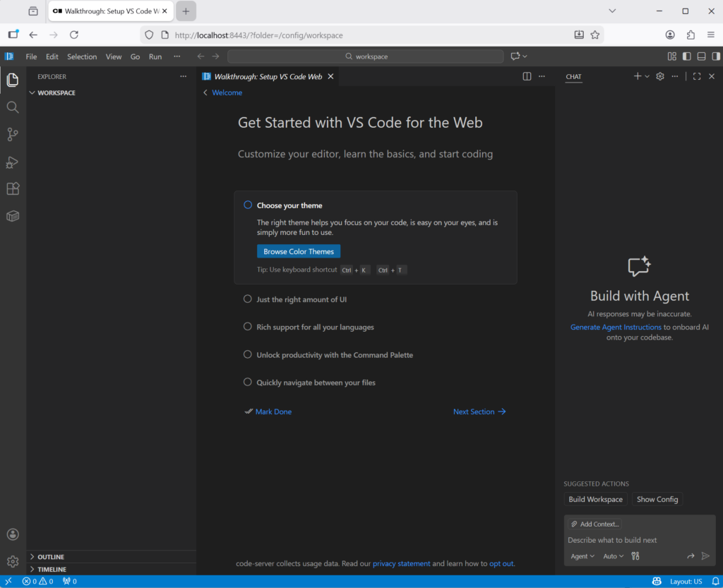The width and height of the screenshot is (723, 588).
Task: Open Search in the activity bar
Action: click(x=13, y=107)
